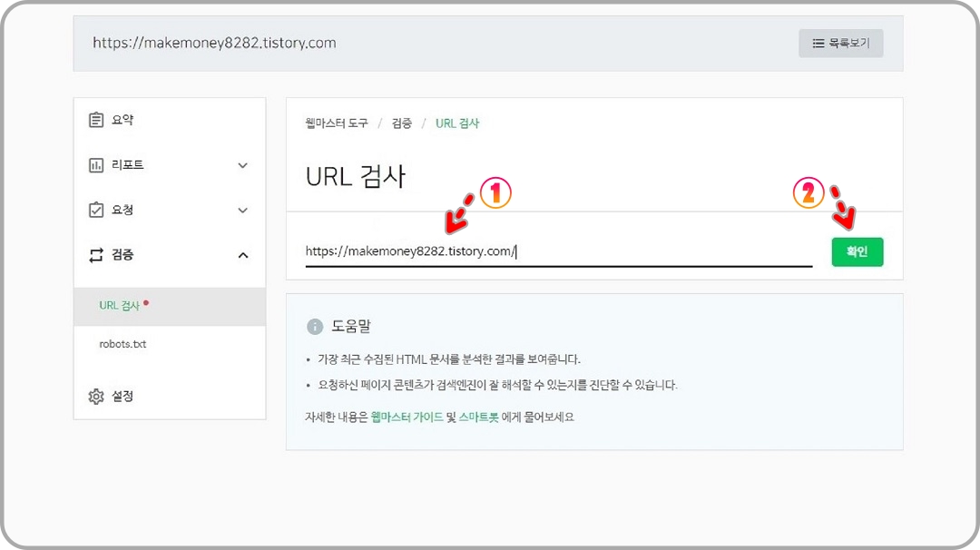Click the 요청 clipboard checkmark icon
Image resolution: width=980 pixels, height=550 pixels.
click(96, 210)
